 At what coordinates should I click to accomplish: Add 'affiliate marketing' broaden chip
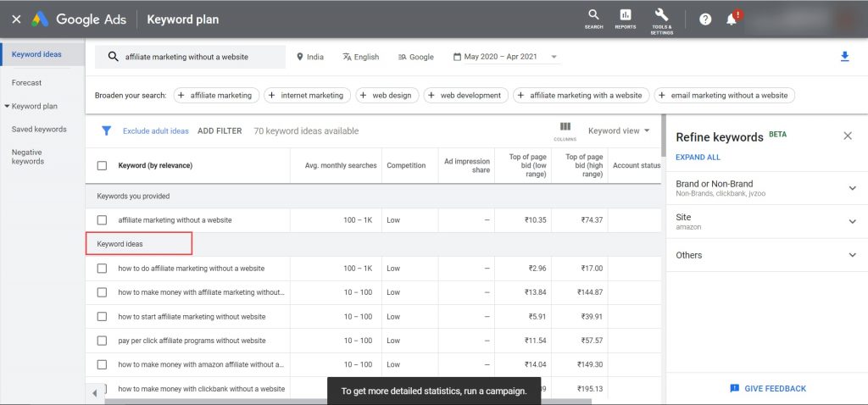pyautogui.click(x=216, y=95)
